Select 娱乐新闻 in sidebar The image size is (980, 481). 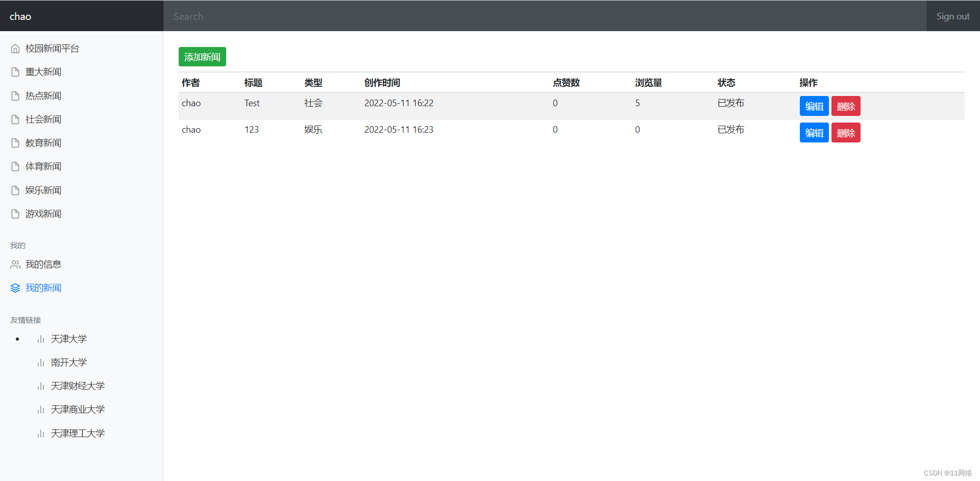point(43,190)
